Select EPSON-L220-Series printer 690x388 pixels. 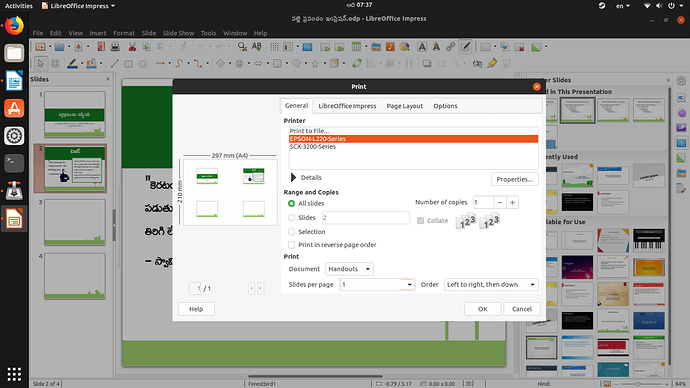[x=413, y=139]
